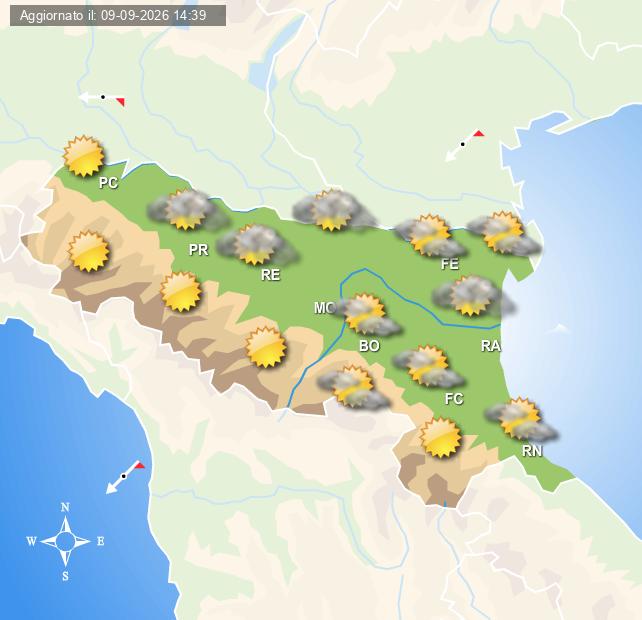Click the BO province label

(369, 346)
